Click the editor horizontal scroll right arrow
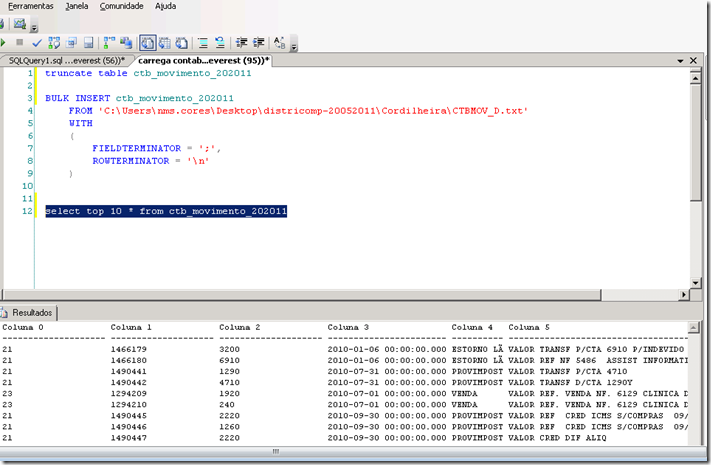The height and width of the screenshot is (465, 711). [684, 295]
